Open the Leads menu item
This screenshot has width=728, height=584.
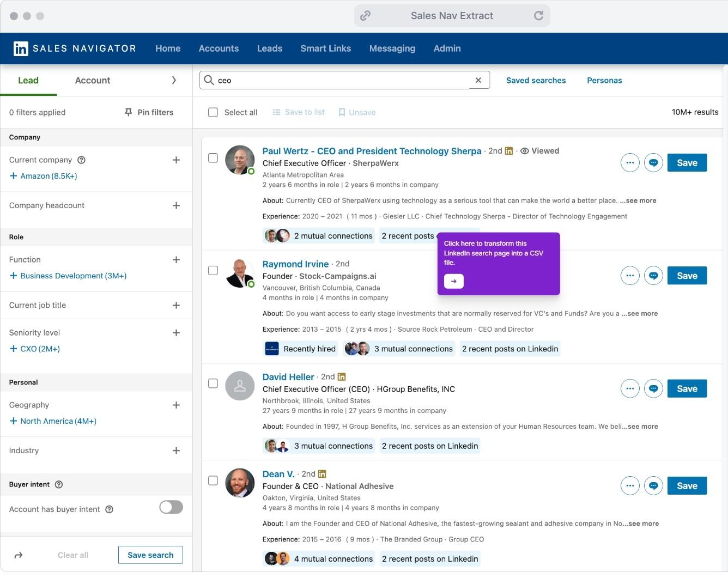pos(270,48)
